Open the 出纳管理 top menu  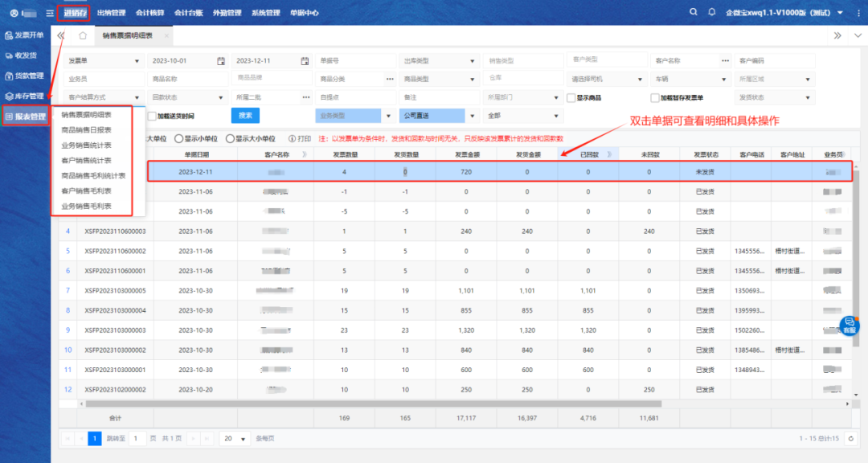(111, 13)
